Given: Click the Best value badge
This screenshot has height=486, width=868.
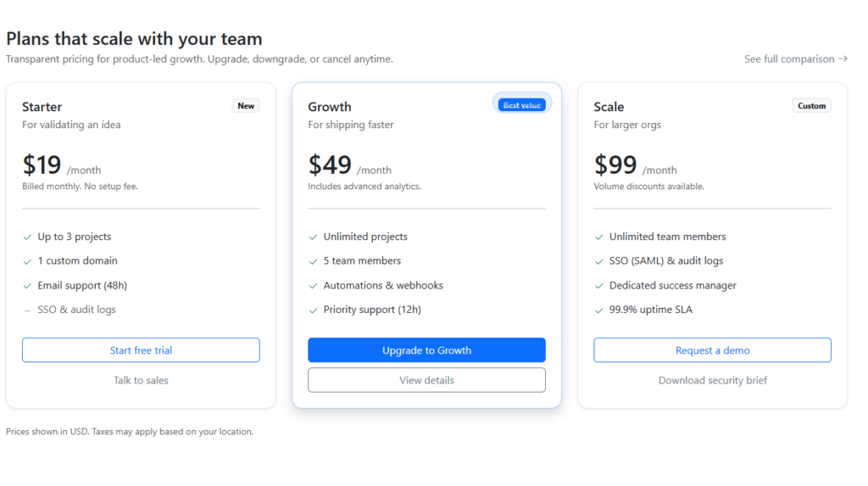Looking at the screenshot, I should (521, 105).
